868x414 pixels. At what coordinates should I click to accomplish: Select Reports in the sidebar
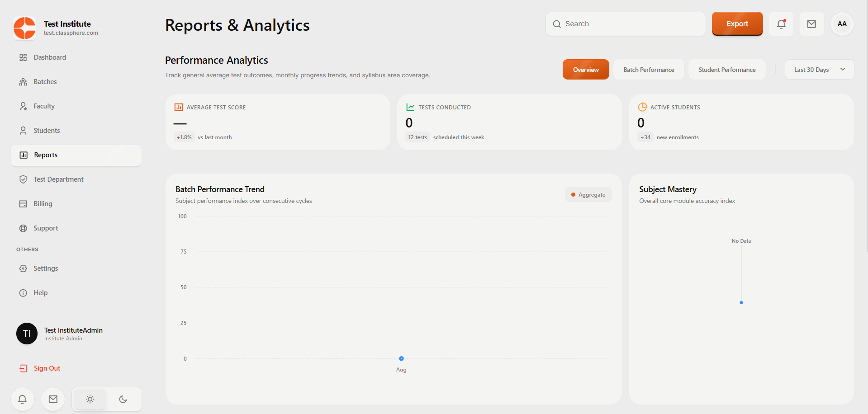(76, 155)
